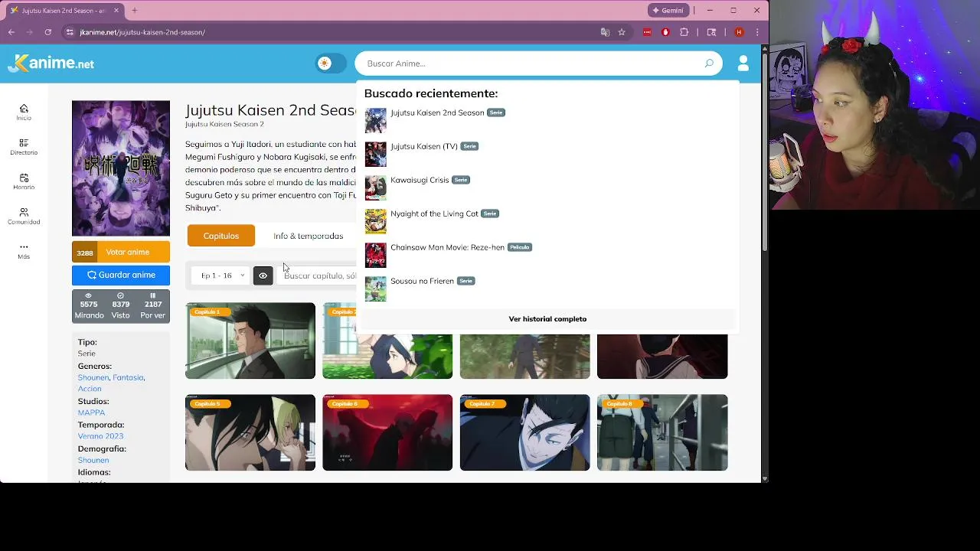This screenshot has height=551, width=980.
Task: Click the Accion genre link
Action: (90, 389)
